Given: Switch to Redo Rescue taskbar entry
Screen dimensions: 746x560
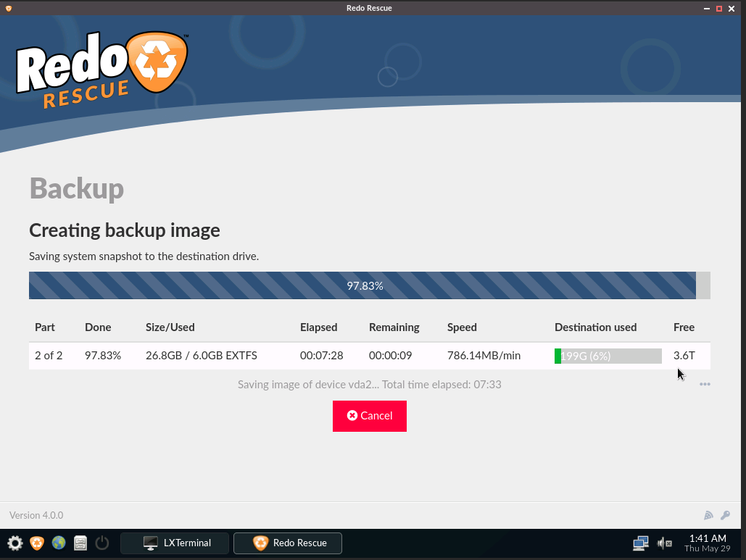Looking at the screenshot, I should 288,543.
